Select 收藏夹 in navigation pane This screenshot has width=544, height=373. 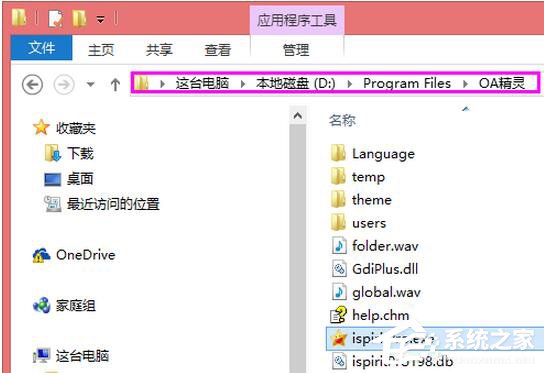pyautogui.click(x=76, y=128)
